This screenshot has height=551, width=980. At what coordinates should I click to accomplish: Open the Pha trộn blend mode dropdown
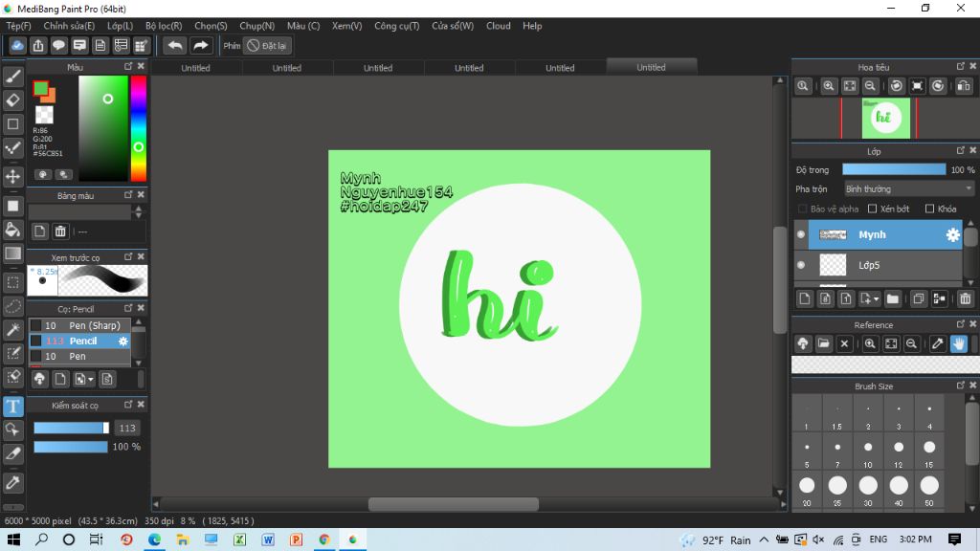[908, 188]
